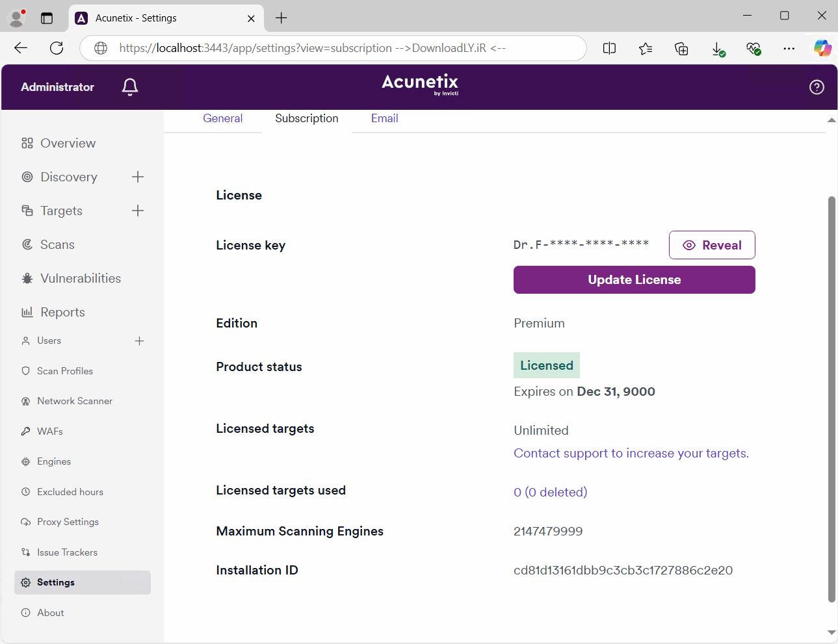This screenshot has width=838, height=644.
Task: Refresh the page in the browser
Action: click(57, 48)
